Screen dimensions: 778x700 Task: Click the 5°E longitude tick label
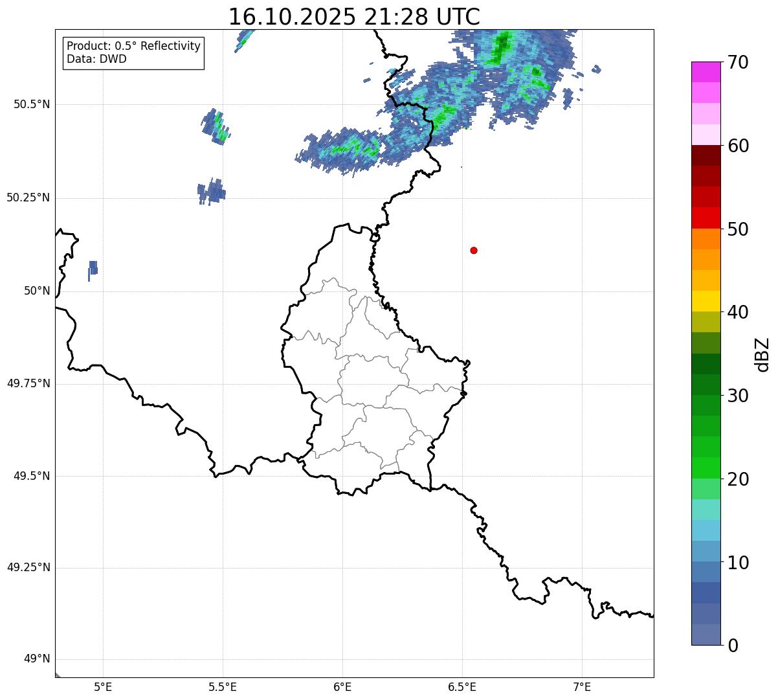pos(103,687)
